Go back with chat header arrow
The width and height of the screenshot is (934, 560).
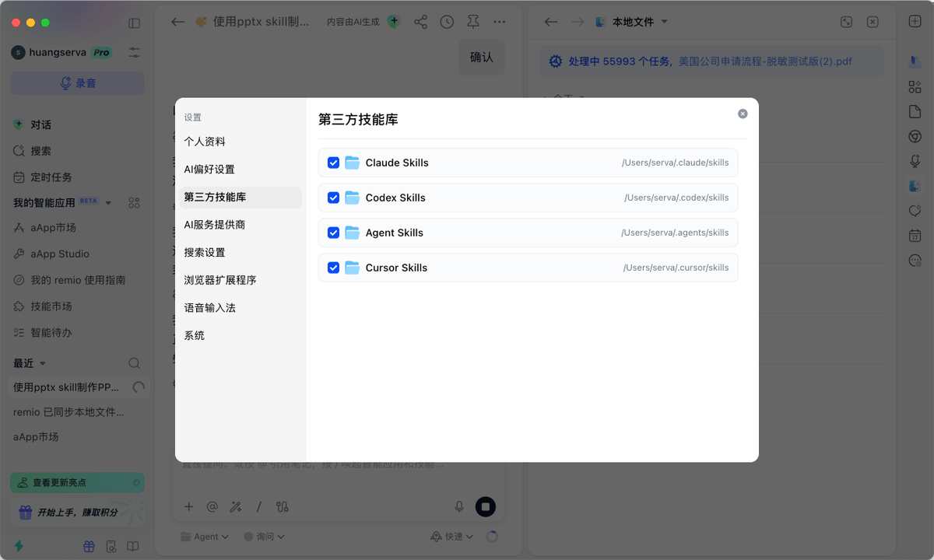tap(177, 22)
